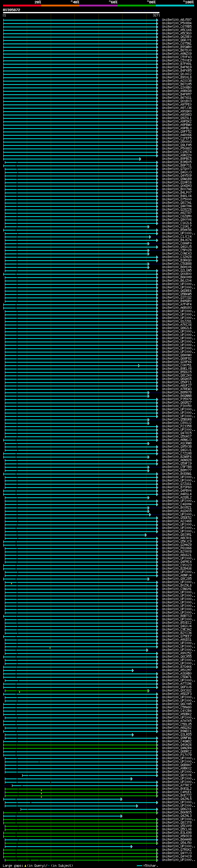Choose the UniRef100_Q0JAI2 hit

[177, 74]
